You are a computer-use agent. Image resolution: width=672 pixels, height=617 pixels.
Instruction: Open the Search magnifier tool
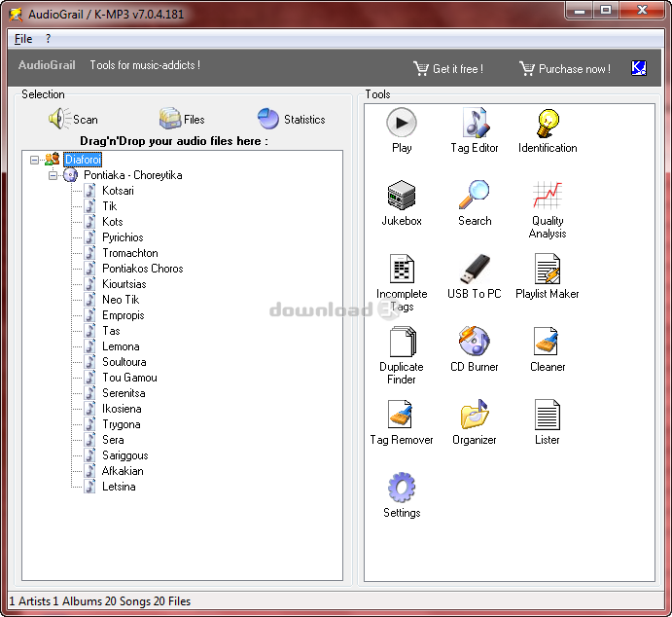(x=475, y=203)
